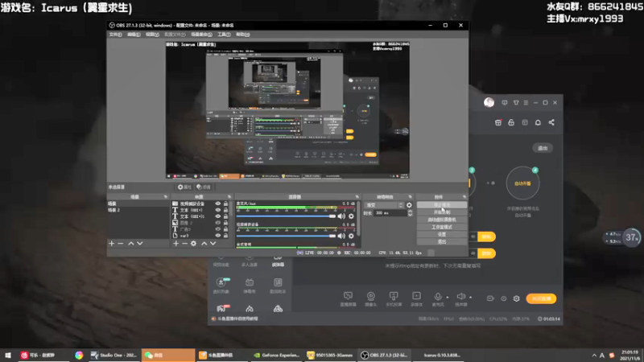Toggle lock on first 文本 source
This screenshot has height=362, width=644.
pyautogui.click(x=225, y=210)
